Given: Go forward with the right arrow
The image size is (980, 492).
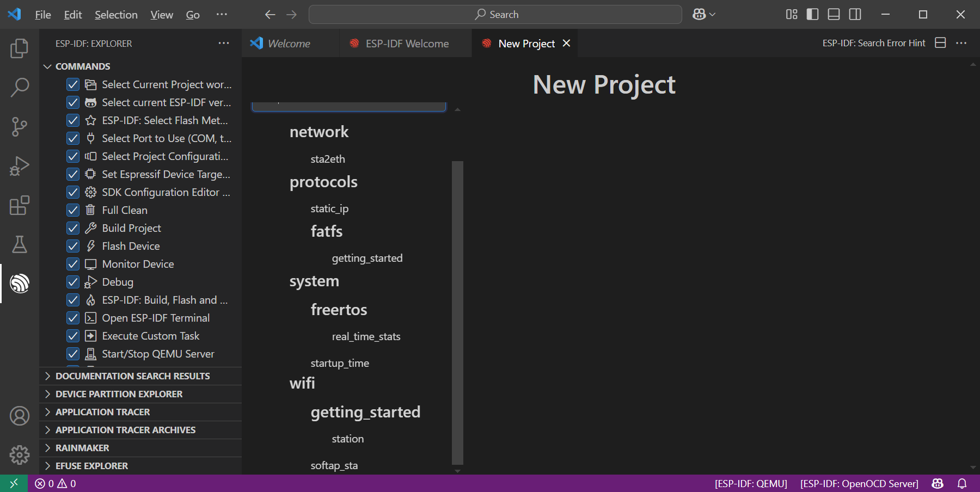Looking at the screenshot, I should [x=292, y=15].
